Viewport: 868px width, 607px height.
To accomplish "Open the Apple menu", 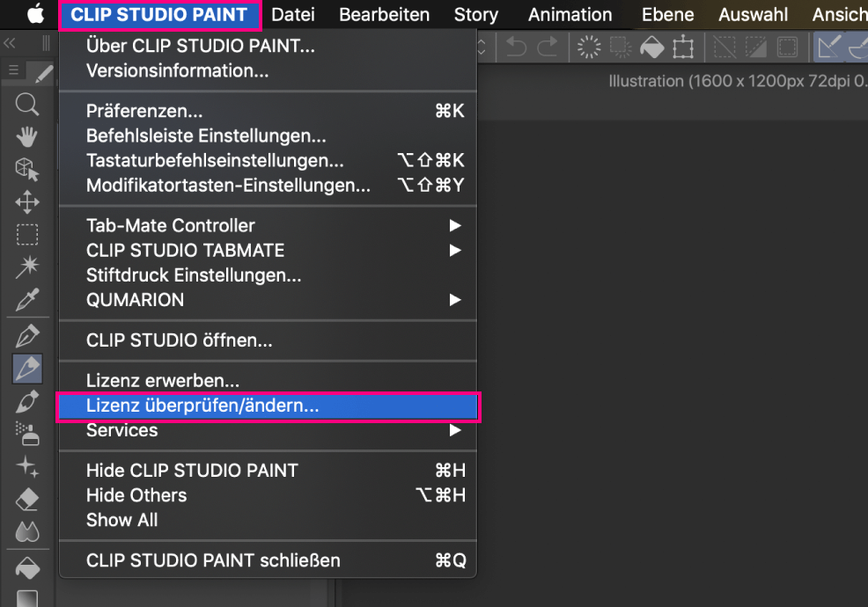I will point(35,15).
